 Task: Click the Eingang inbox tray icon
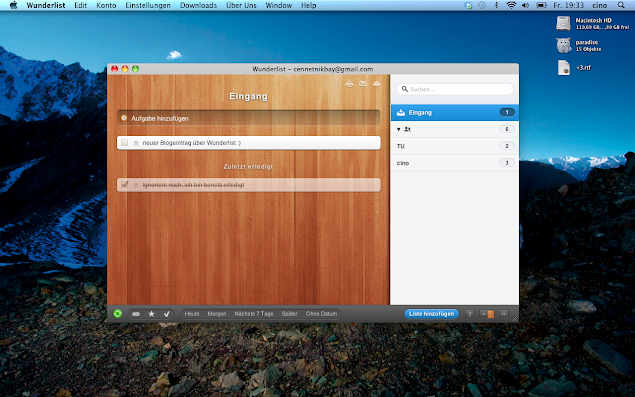pyautogui.click(x=401, y=113)
